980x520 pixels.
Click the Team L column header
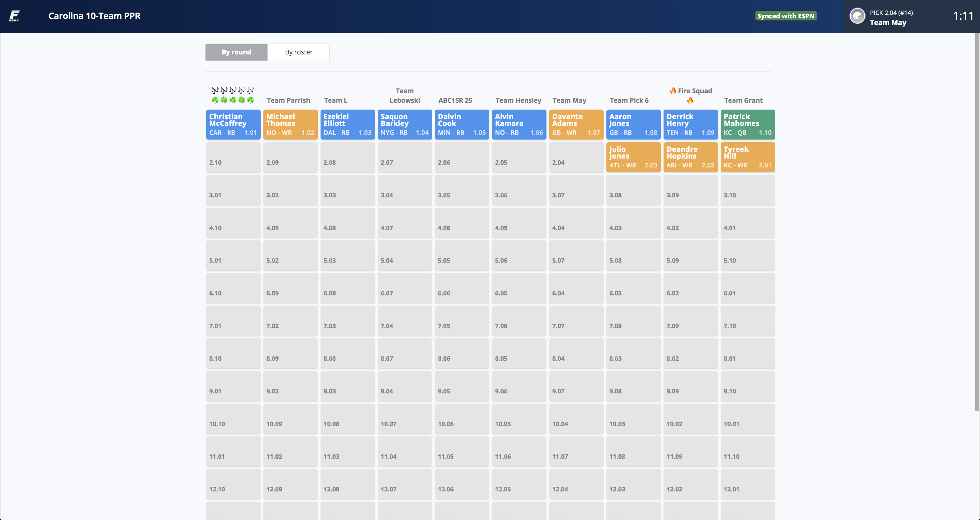click(336, 100)
